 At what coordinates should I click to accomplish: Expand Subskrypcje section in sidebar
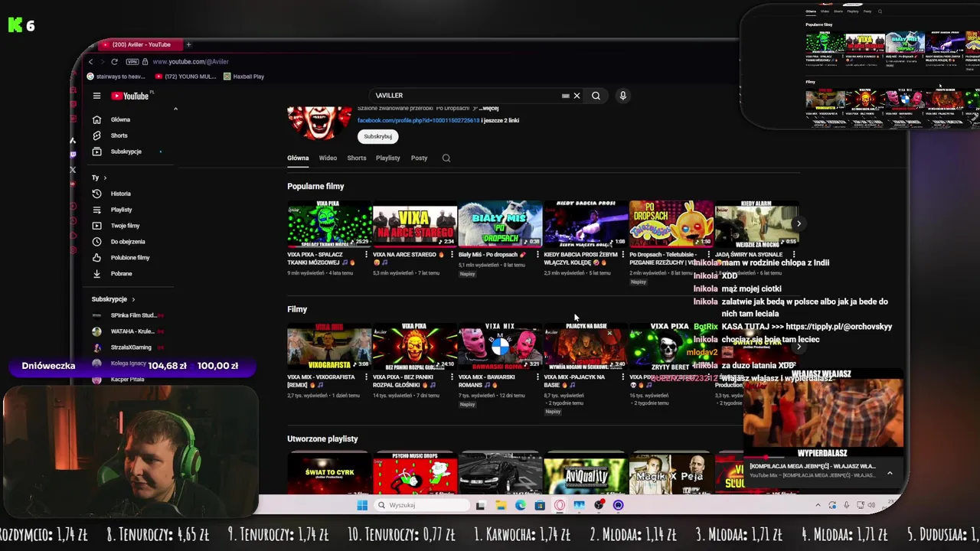(133, 299)
